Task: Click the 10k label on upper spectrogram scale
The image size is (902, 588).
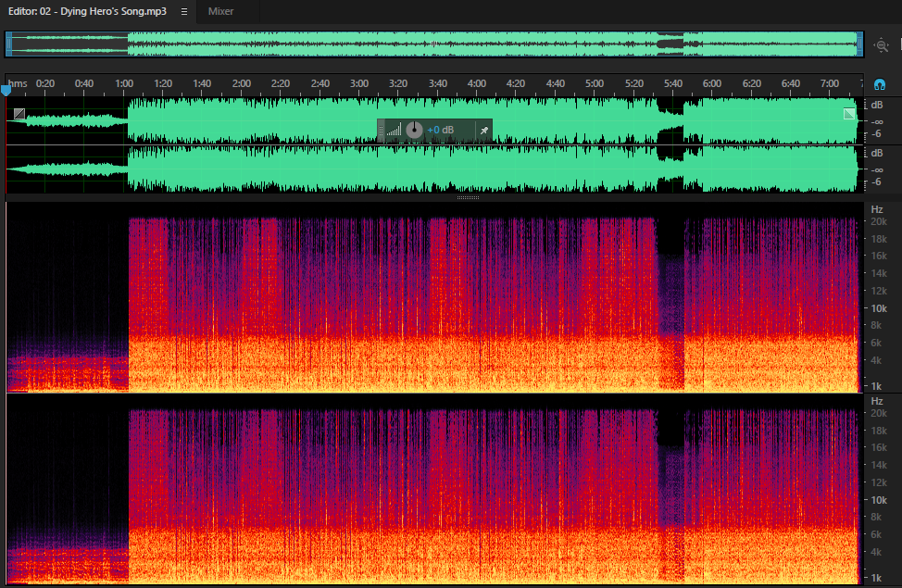Action: tap(879, 308)
